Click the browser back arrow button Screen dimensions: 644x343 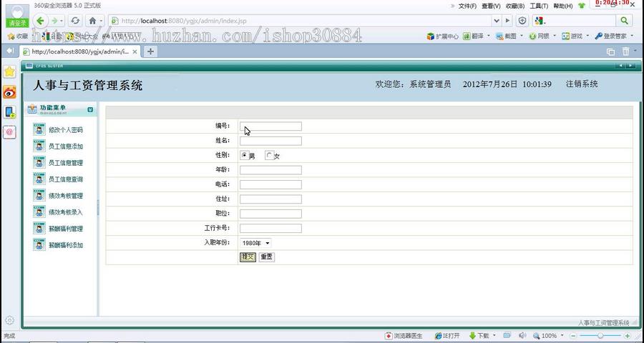point(40,21)
